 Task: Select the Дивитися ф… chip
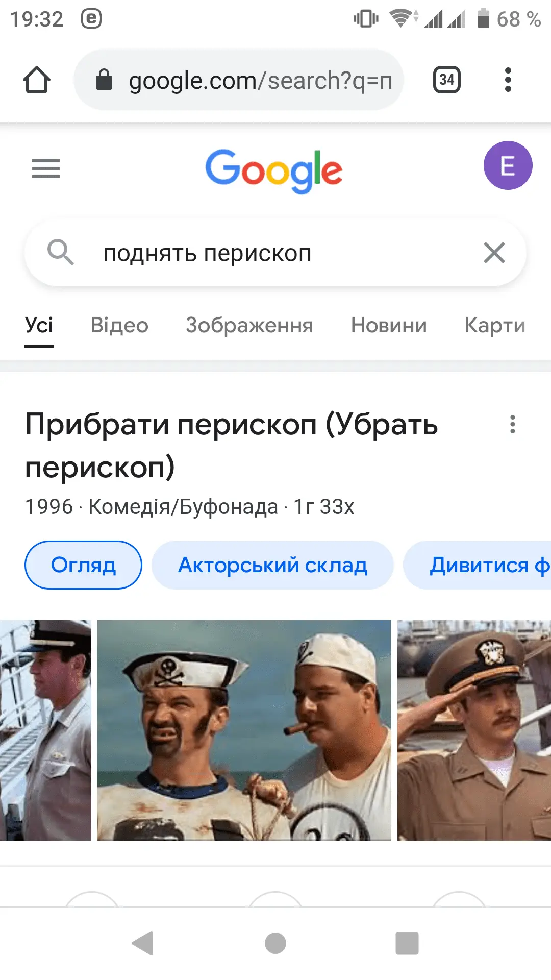pyautogui.click(x=478, y=565)
